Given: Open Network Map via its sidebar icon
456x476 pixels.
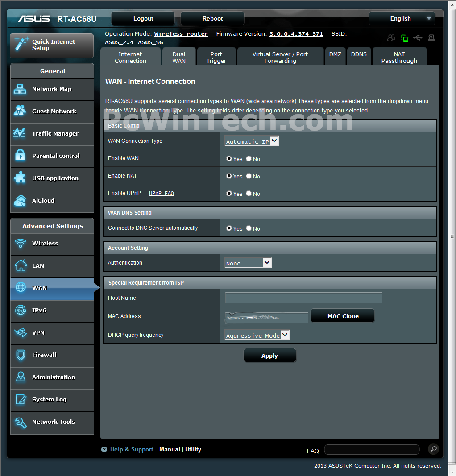Looking at the screenshot, I should [x=20, y=89].
